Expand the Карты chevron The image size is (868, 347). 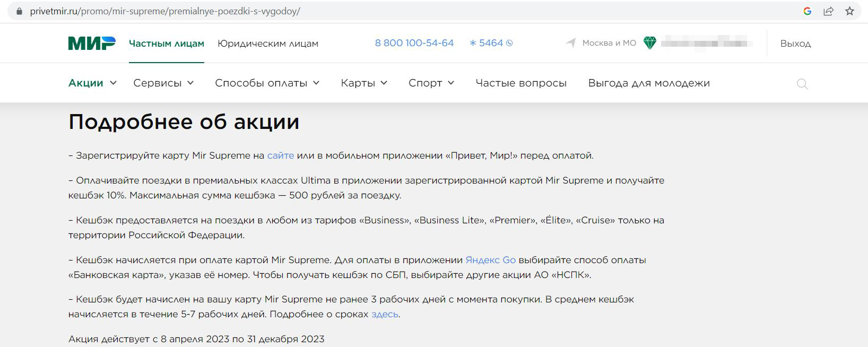pos(384,83)
